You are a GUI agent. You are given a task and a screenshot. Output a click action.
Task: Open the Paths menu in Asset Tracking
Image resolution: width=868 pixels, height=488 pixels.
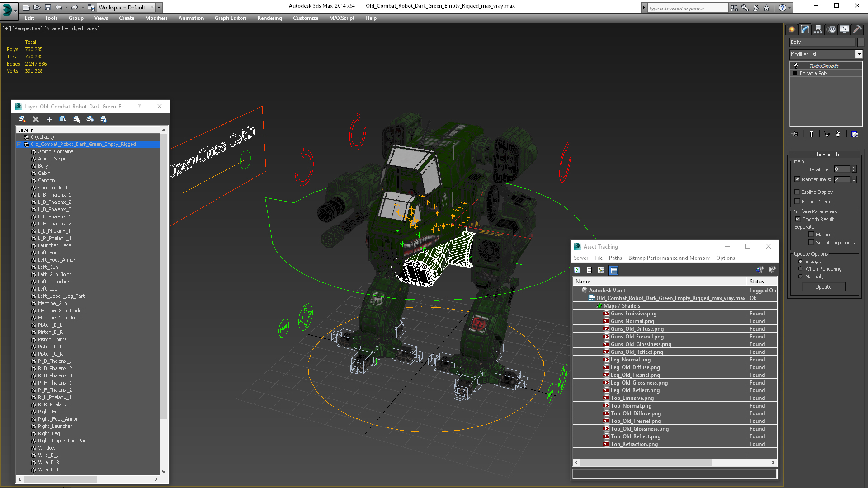[615, 258]
